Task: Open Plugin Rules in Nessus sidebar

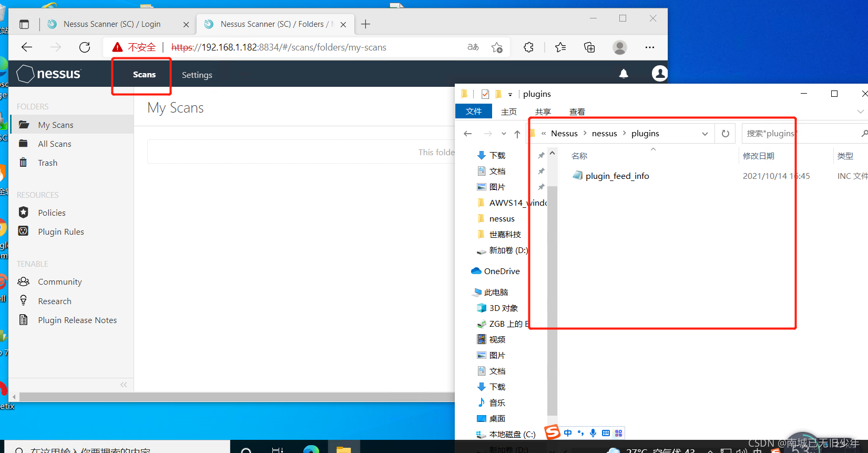Action: [61, 231]
